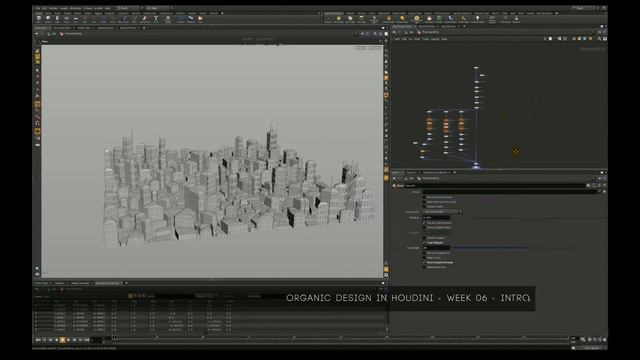The image size is (640, 360).
Task: Select the Sphere shelf tool
Action: [x=48, y=18]
